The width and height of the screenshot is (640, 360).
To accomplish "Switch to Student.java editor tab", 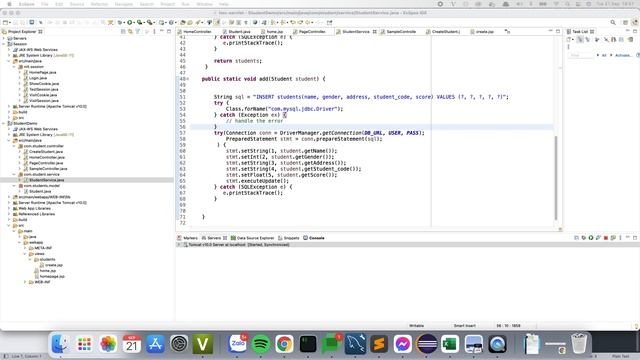I will click(239, 31).
